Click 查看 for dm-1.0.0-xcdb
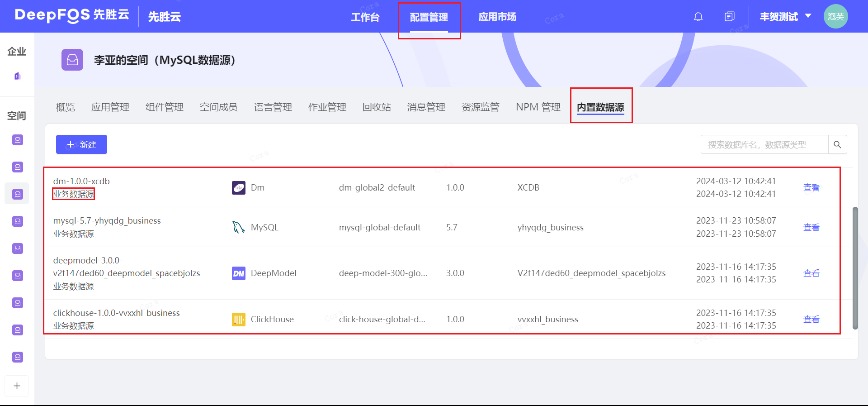Image resolution: width=868 pixels, height=406 pixels. (x=811, y=187)
